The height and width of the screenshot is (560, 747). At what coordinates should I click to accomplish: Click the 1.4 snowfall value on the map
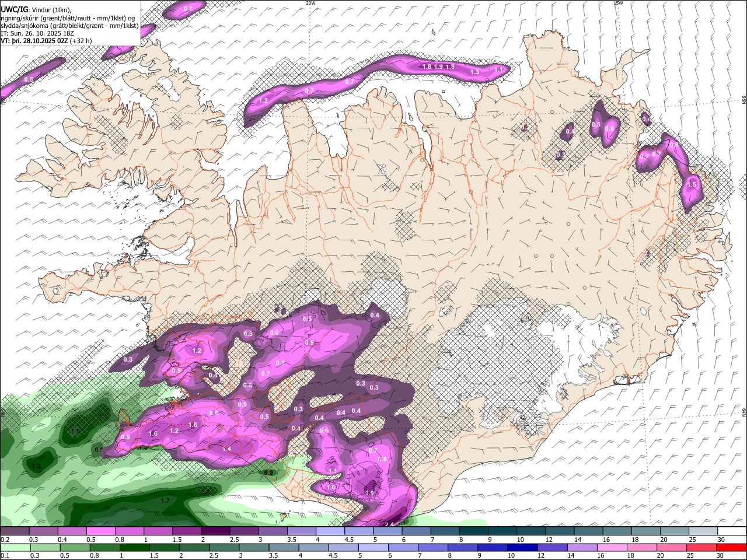tap(226, 449)
